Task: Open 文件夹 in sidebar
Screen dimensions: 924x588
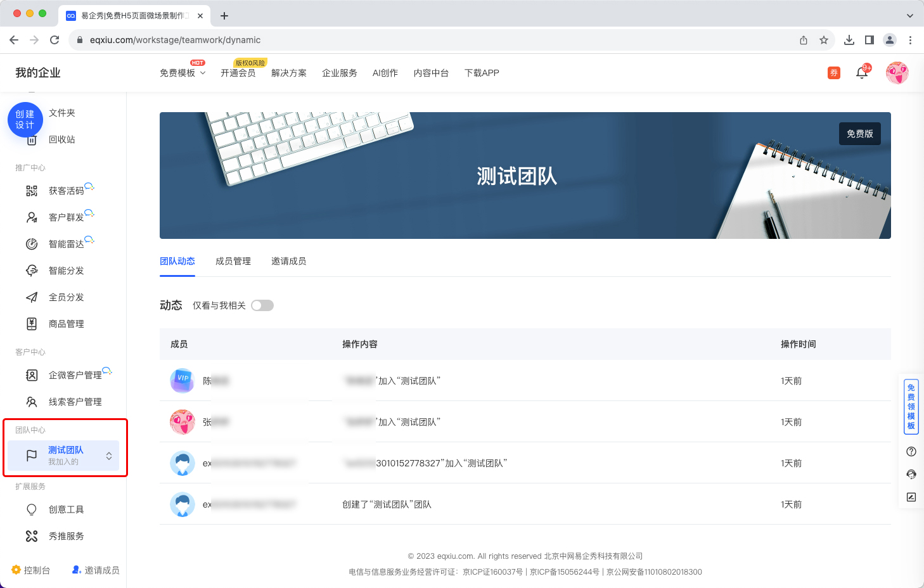Action: (62, 113)
